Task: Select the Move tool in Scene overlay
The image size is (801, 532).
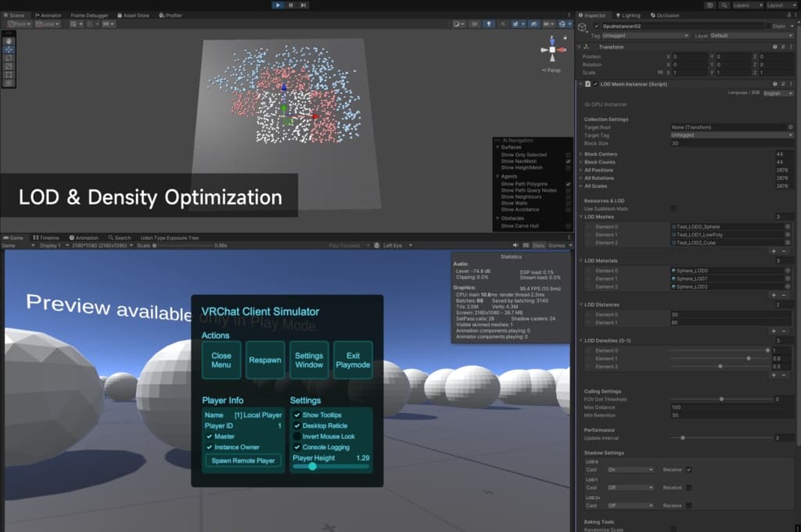Action: pyautogui.click(x=9, y=49)
